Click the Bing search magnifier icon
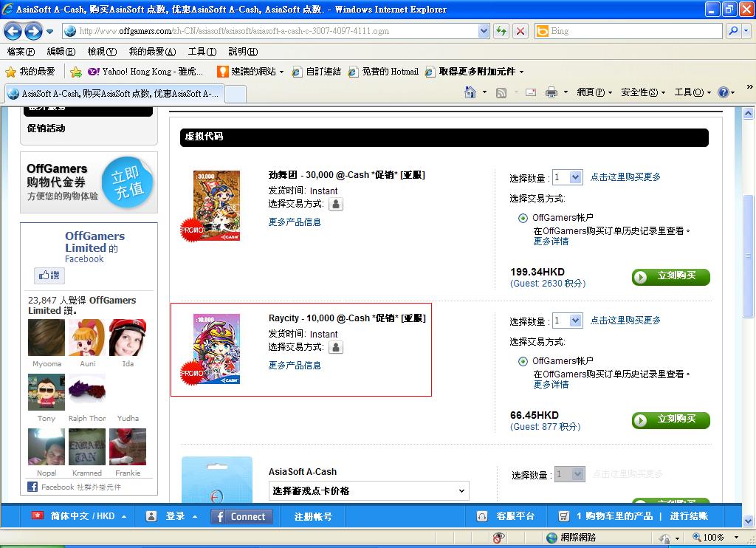The width and height of the screenshot is (756, 548). pos(733,31)
